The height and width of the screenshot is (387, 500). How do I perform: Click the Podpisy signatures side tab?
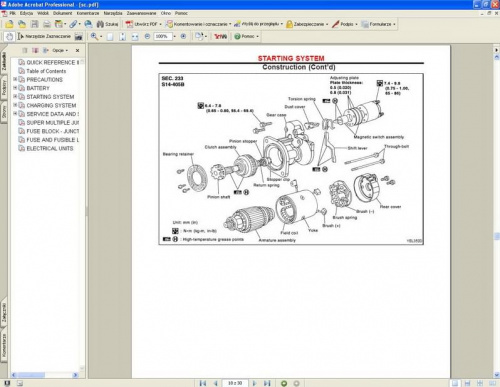point(4,88)
